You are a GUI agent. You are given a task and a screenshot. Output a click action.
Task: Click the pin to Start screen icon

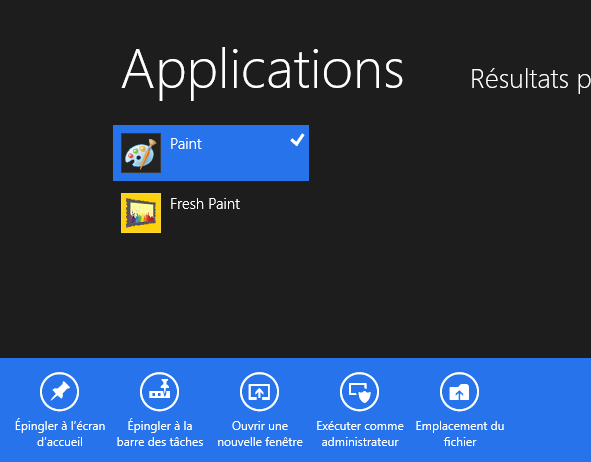(60, 392)
